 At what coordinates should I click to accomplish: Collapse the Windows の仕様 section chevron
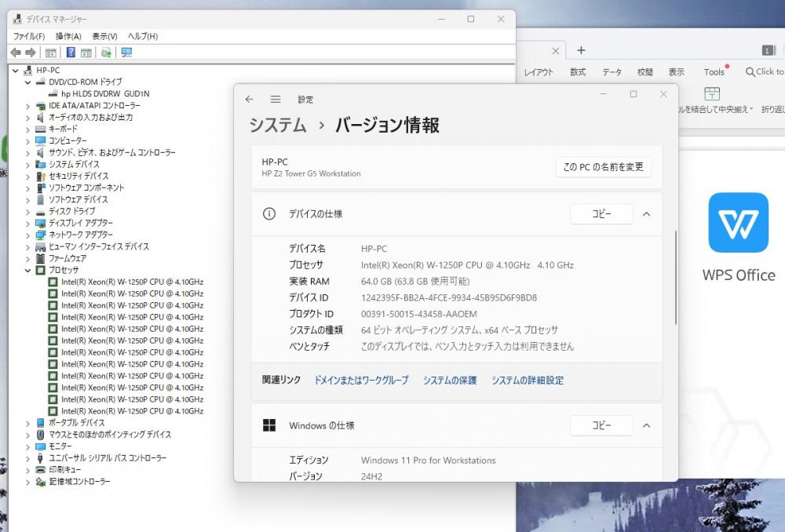(x=646, y=425)
